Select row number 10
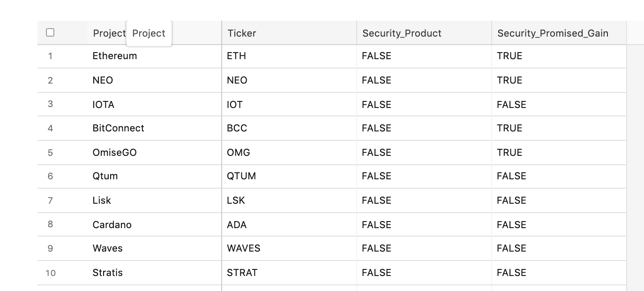644x291 pixels. (x=50, y=273)
